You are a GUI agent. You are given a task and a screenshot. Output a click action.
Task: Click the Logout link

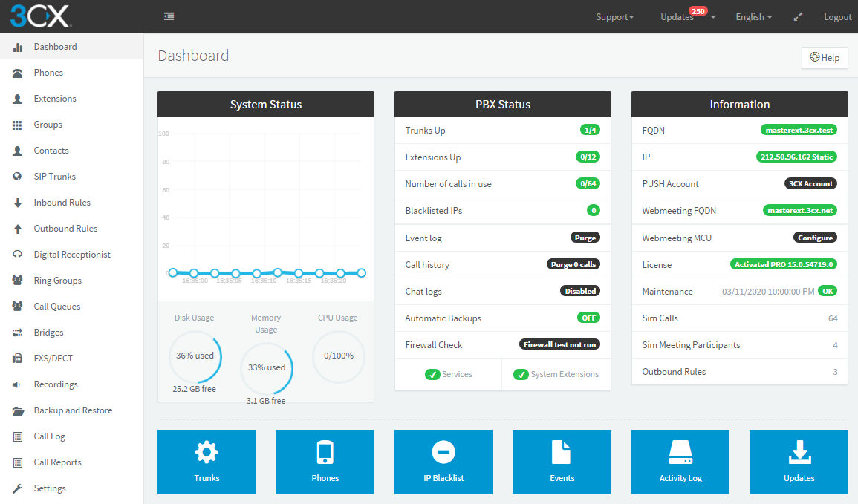point(837,17)
